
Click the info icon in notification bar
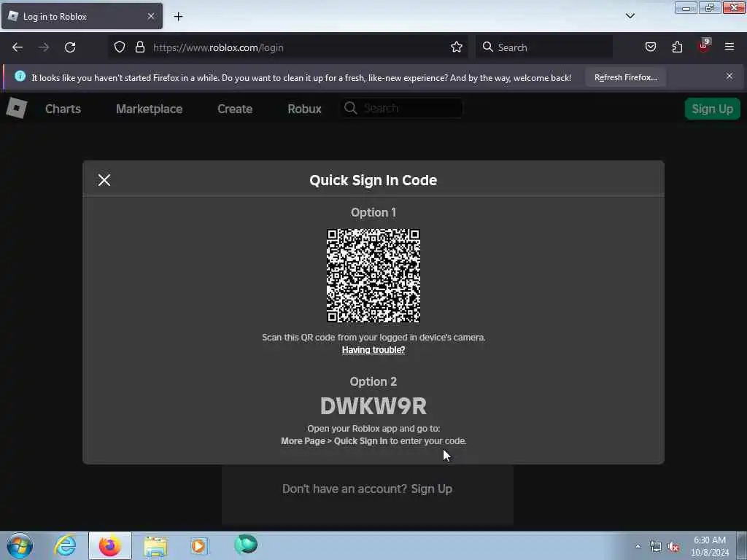[20, 76]
